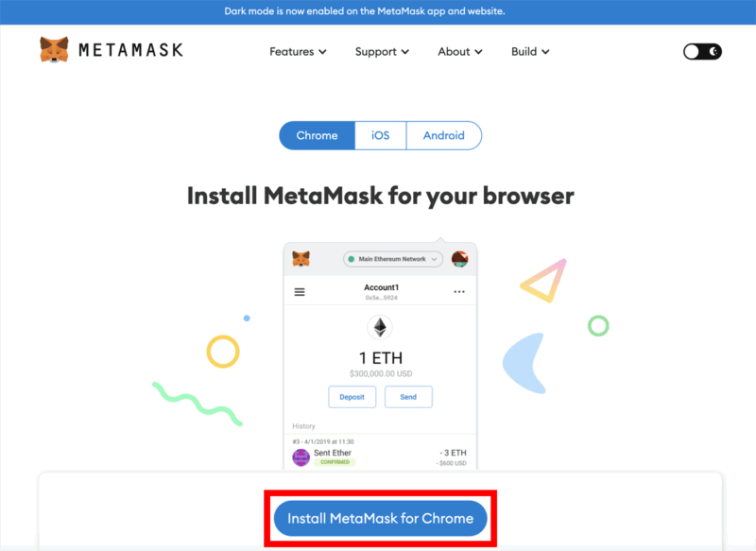
Task: Click the account avatar in wallet preview
Action: coord(459,259)
